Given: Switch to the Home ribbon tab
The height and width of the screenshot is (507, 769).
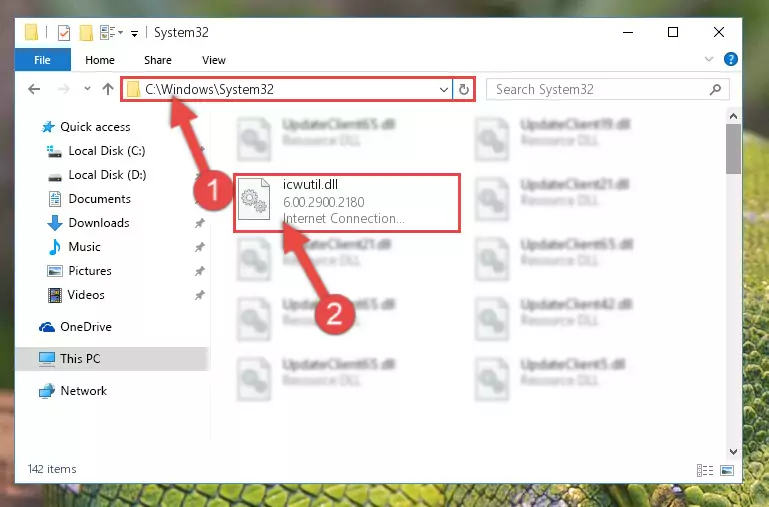Looking at the screenshot, I should coord(100,60).
